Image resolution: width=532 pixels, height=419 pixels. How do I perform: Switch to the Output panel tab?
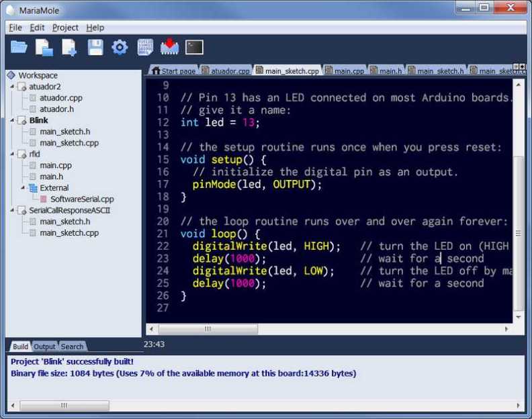click(44, 346)
